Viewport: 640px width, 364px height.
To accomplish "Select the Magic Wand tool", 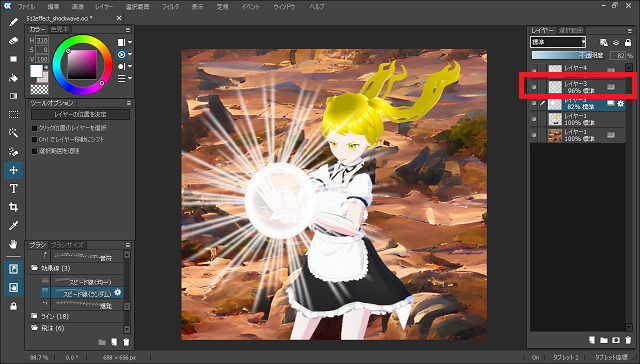I will click(13, 133).
